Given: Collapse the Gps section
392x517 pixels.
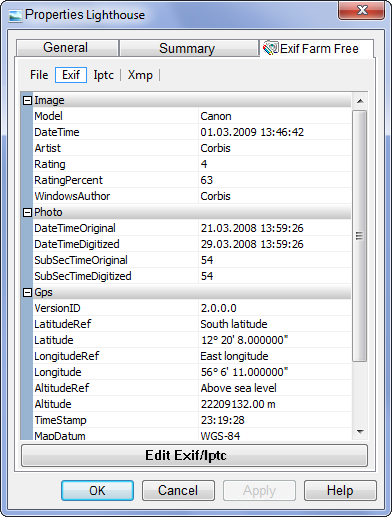Looking at the screenshot, I should tap(27, 292).
